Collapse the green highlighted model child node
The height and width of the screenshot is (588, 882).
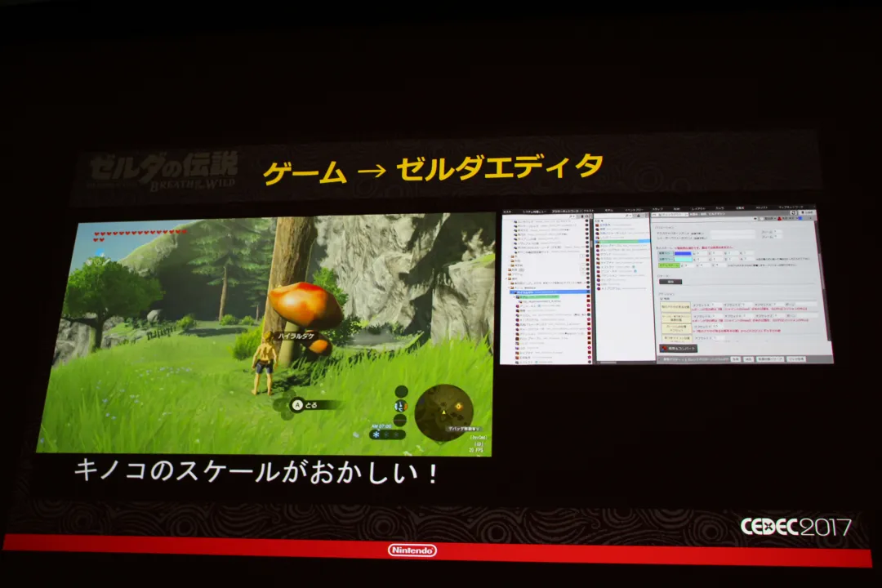click(x=513, y=296)
